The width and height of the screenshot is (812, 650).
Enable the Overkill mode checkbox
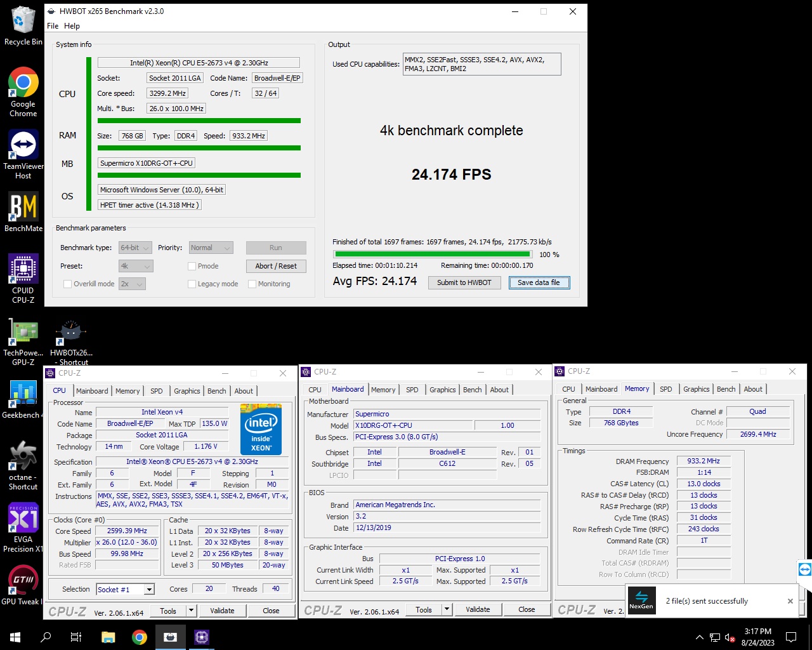(x=67, y=284)
